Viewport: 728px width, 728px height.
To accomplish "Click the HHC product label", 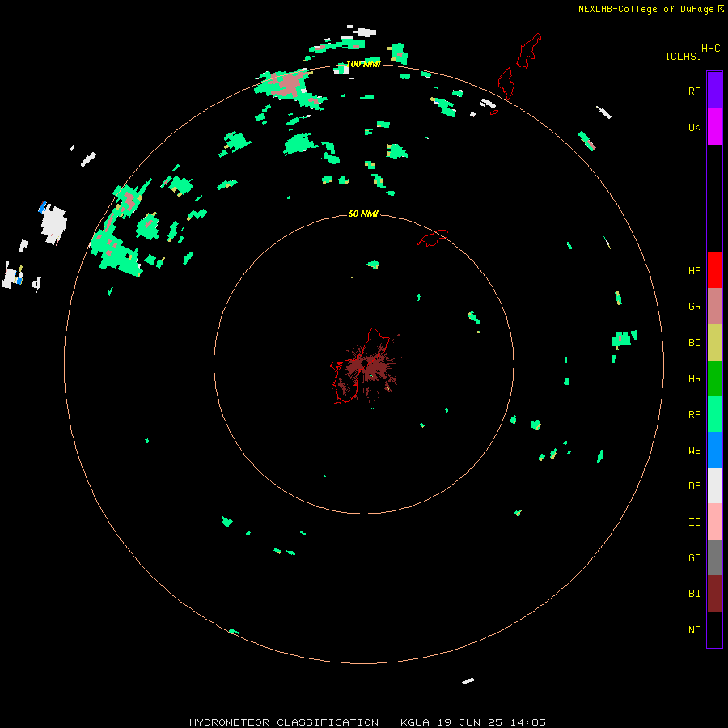I will pos(710,49).
